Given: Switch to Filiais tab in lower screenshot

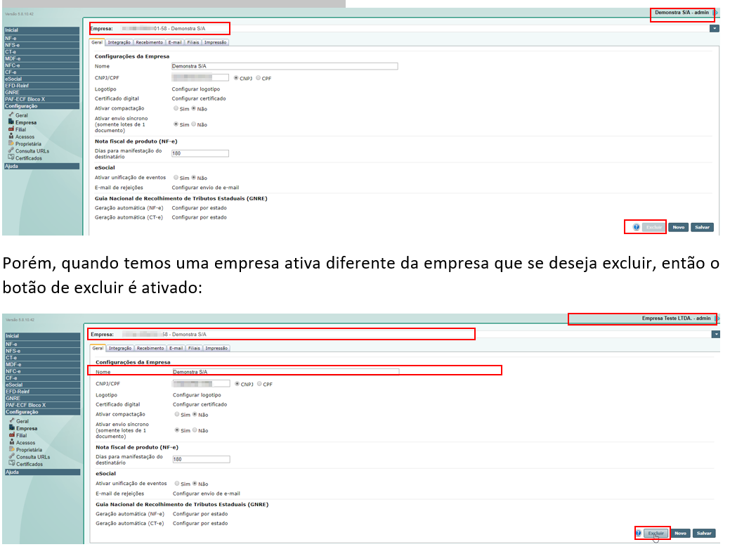Looking at the screenshot, I should point(194,348).
